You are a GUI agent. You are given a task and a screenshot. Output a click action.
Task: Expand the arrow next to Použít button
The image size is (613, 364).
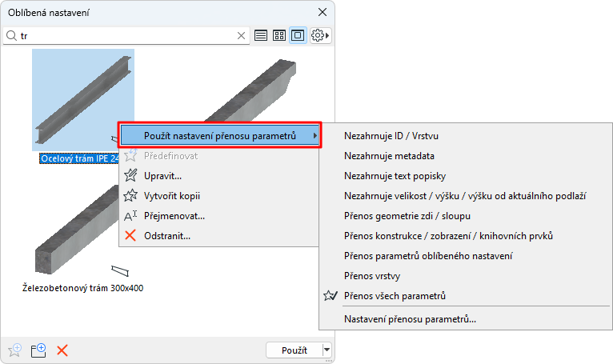[x=327, y=350]
